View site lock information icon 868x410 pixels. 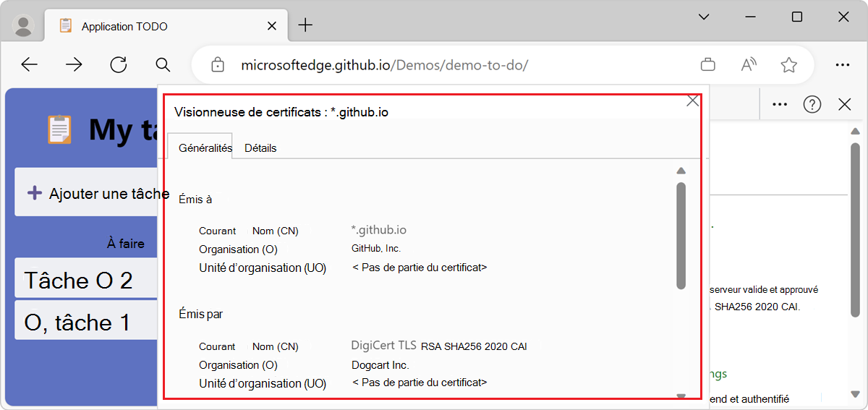[217, 65]
